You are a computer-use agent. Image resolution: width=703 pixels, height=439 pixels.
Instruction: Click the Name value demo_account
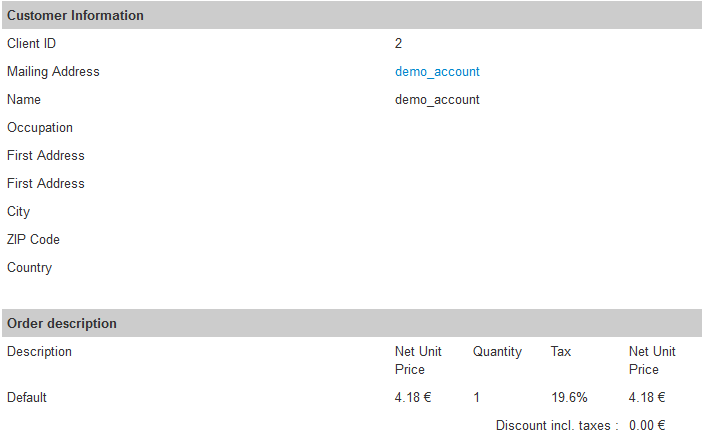(x=437, y=100)
